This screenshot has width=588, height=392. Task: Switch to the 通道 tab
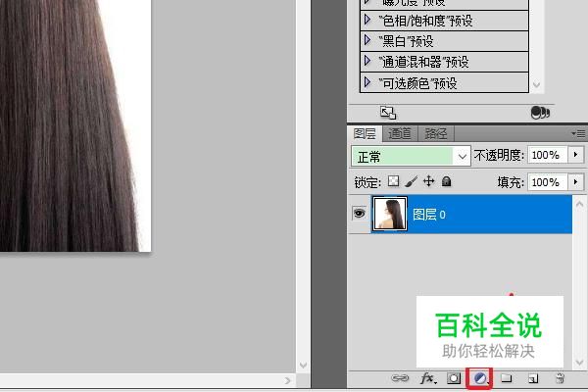tap(400, 133)
